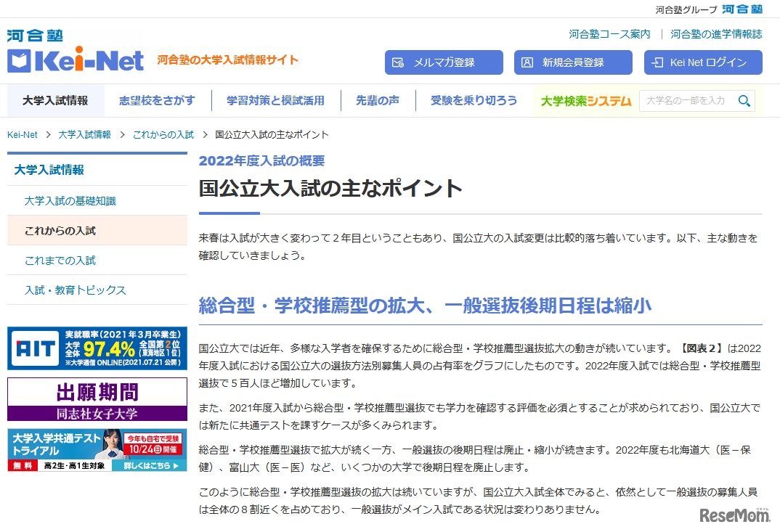Viewport: 780px width, 532px height.
Task: Click the person icon on 新規会員登録 button
Action: click(527, 62)
